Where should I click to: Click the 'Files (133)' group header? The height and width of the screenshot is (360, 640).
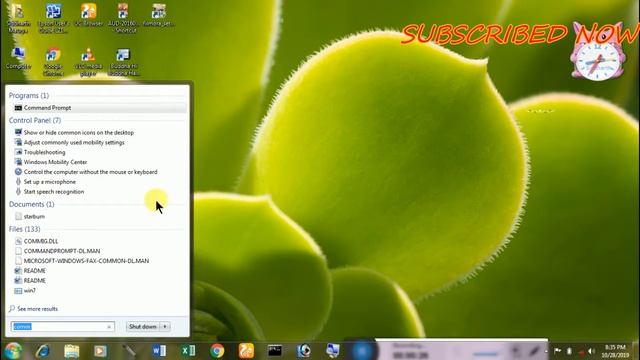(x=24, y=229)
